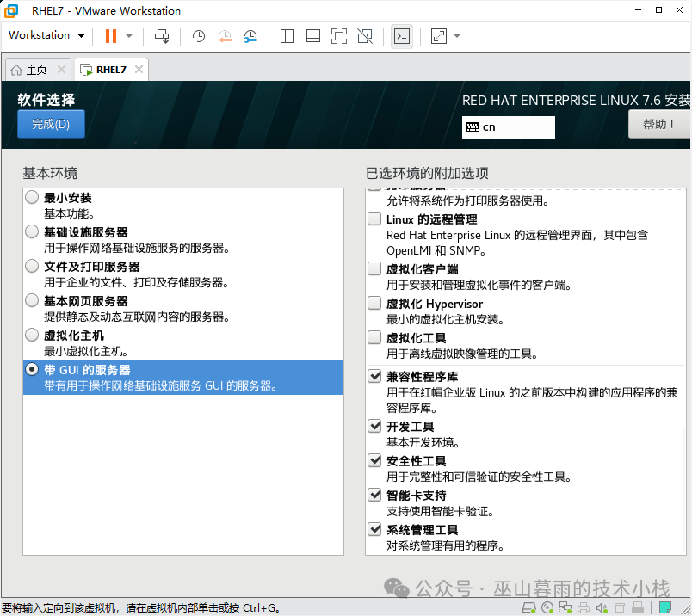
Task: Take a snapshot of the virtual machine
Action: [197, 35]
